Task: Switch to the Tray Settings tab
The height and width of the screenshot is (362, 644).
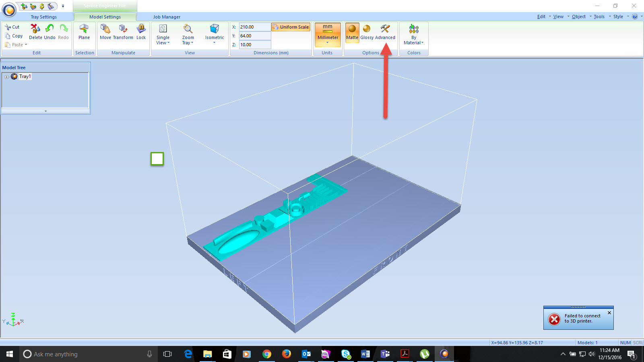Action: coord(43,17)
